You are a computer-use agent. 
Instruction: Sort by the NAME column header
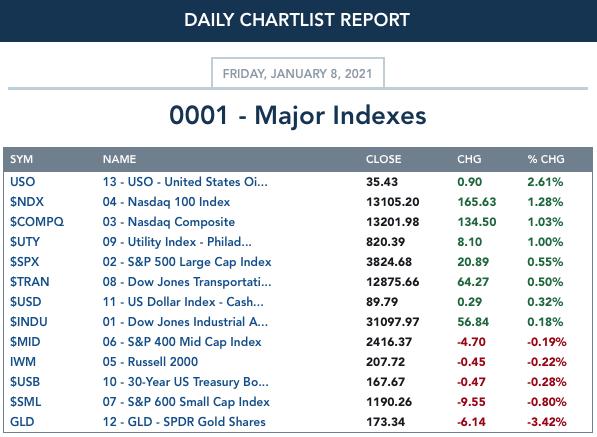click(119, 159)
